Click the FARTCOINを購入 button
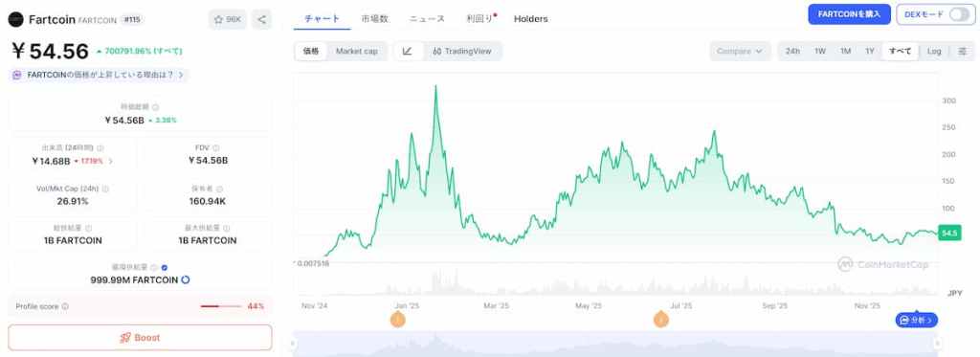 pos(849,14)
